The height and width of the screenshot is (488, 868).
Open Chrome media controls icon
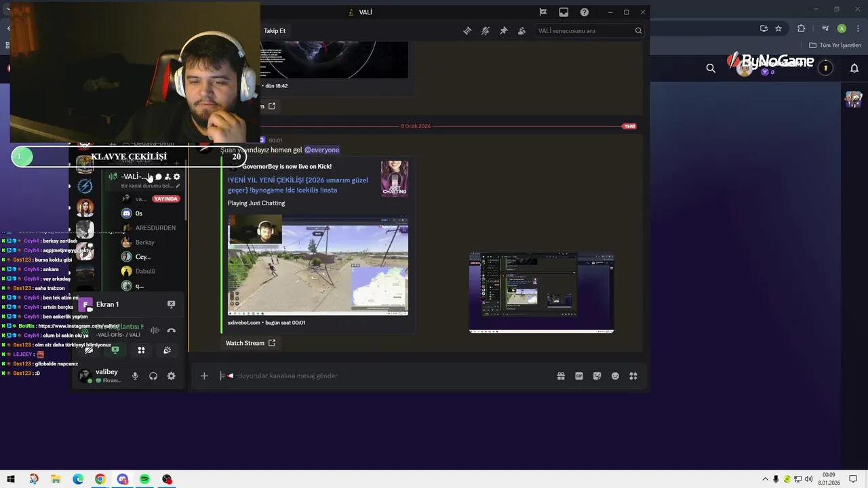click(825, 28)
